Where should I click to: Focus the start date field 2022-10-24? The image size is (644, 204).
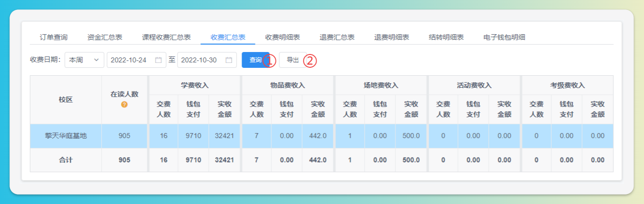pyautogui.click(x=136, y=60)
